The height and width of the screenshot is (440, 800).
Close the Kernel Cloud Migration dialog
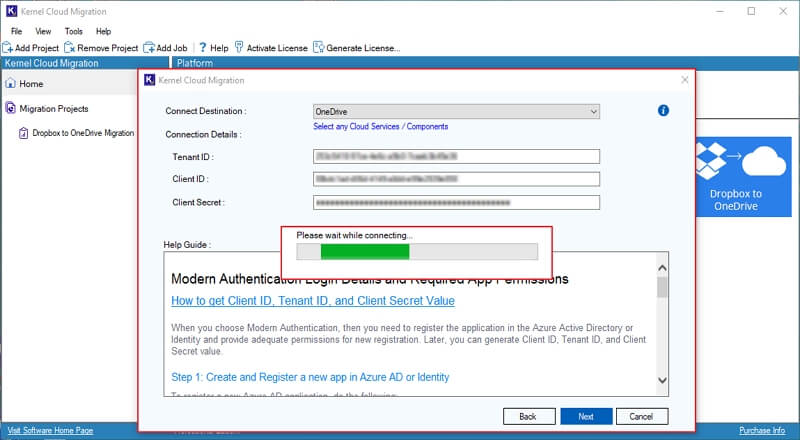(685, 80)
